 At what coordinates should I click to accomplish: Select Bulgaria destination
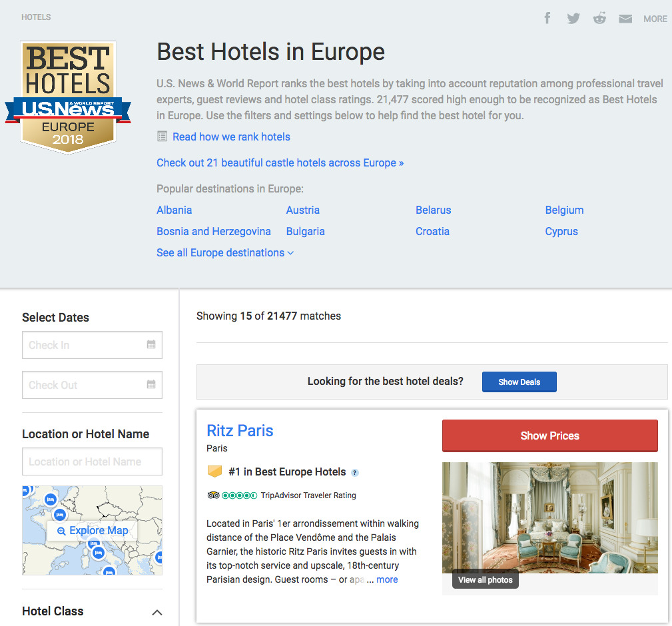305,231
